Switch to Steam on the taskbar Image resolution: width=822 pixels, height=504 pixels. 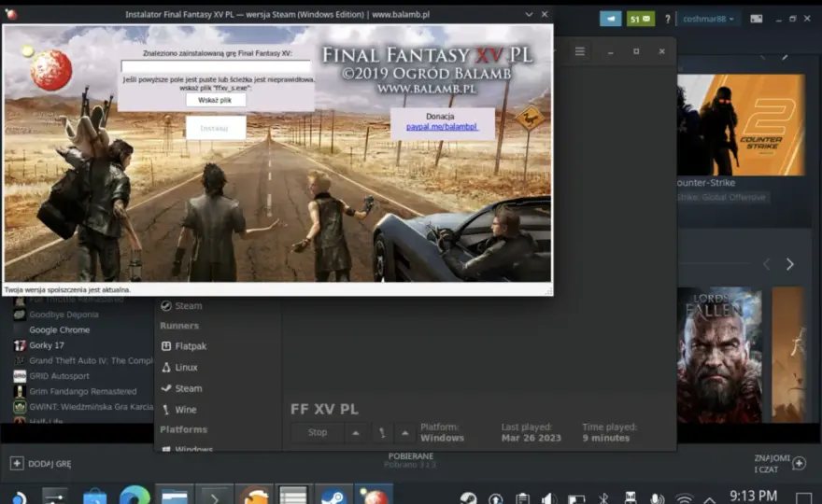pos(334,497)
